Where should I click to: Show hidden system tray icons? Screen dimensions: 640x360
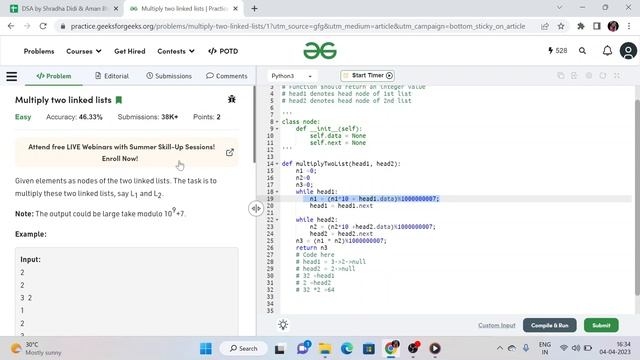(x=500, y=348)
